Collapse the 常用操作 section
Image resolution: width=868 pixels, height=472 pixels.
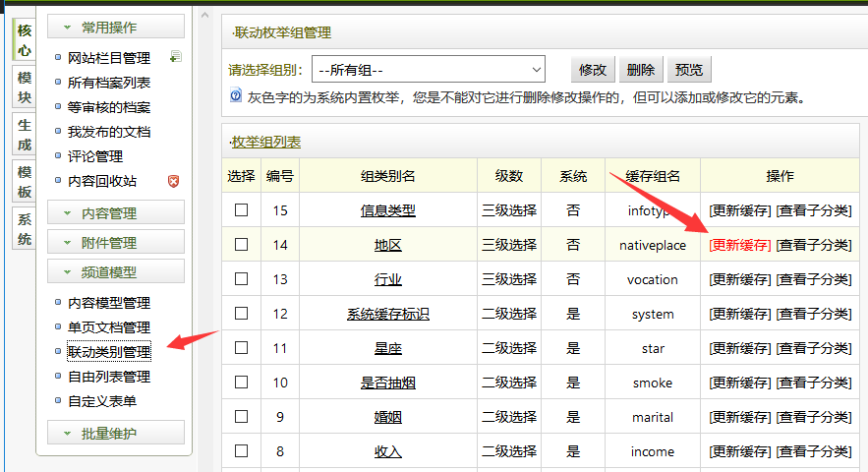pyautogui.click(x=116, y=27)
